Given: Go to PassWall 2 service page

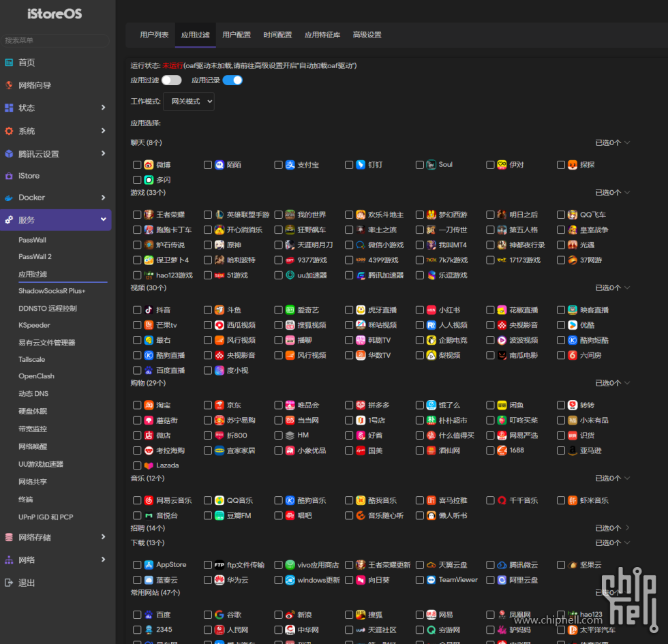Looking at the screenshot, I should pos(35,257).
